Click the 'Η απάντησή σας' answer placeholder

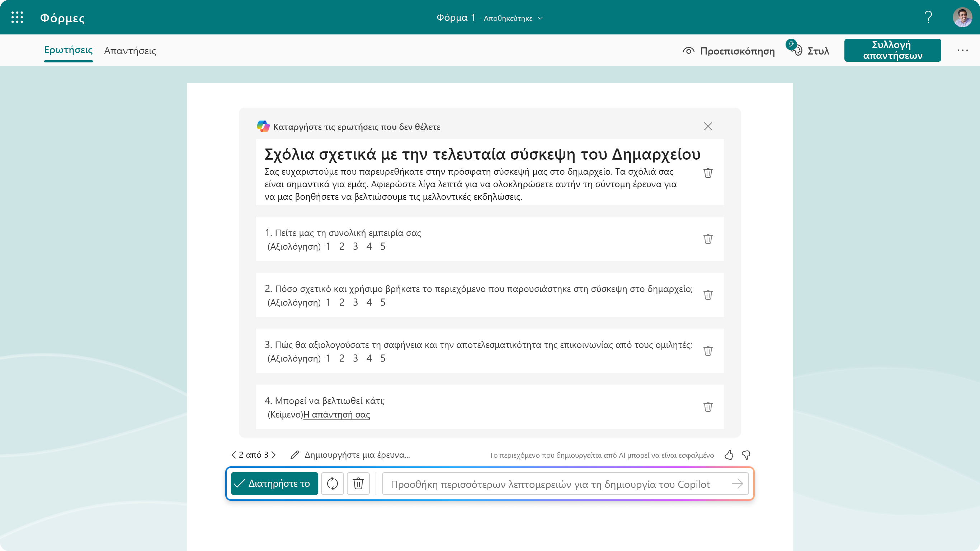337,414
